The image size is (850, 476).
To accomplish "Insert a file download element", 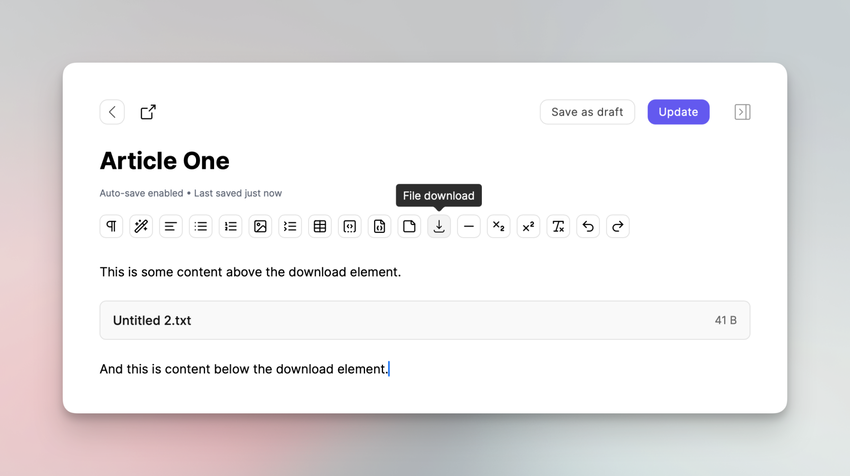I will (439, 227).
